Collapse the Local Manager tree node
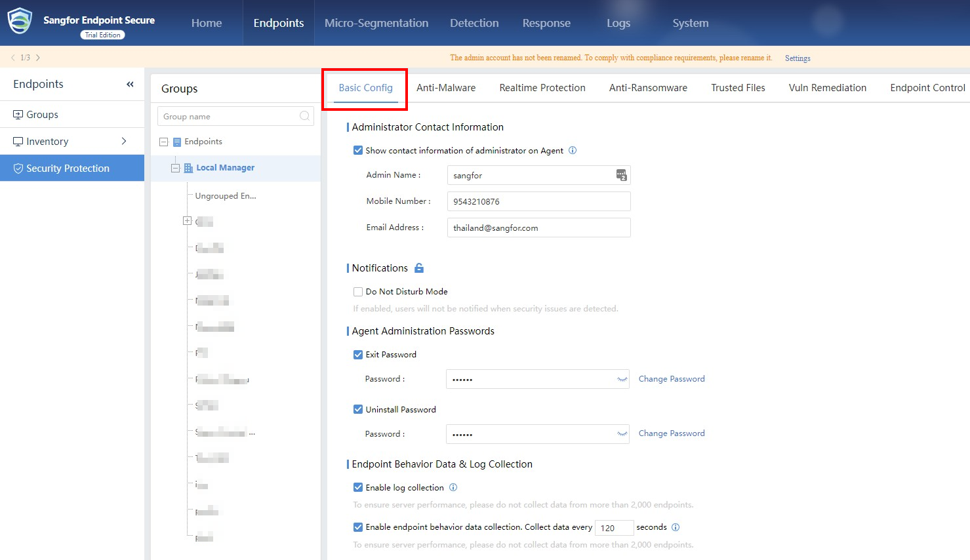This screenshot has height=560, width=970. pos(175,168)
